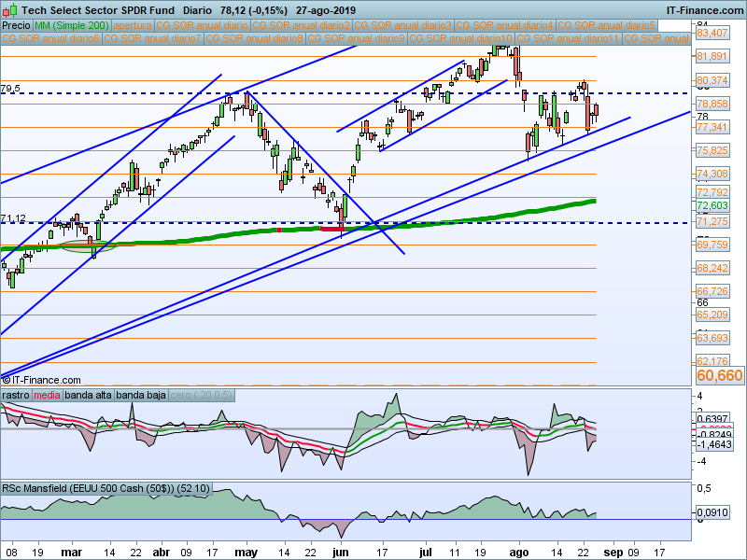747x560 pixels.
Task: Click the jul label on time axis
Action: coord(425,553)
